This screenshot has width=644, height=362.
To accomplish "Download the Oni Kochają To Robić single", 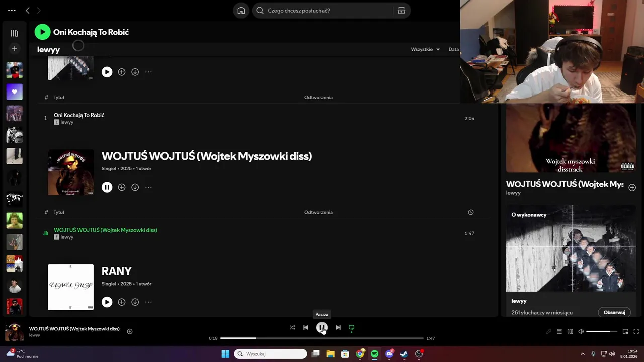I will 135,72.
